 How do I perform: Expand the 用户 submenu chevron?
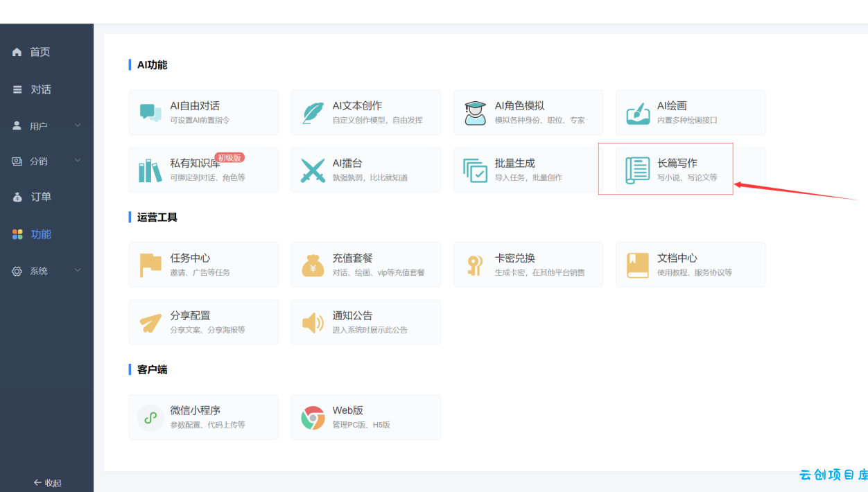coord(78,125)
